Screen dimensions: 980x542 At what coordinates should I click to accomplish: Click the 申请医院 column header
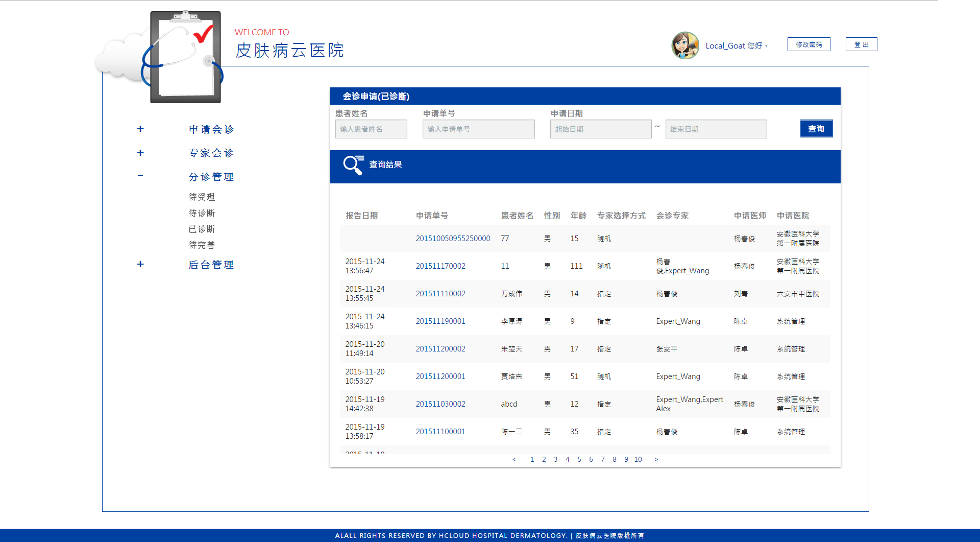pos(793,216)
